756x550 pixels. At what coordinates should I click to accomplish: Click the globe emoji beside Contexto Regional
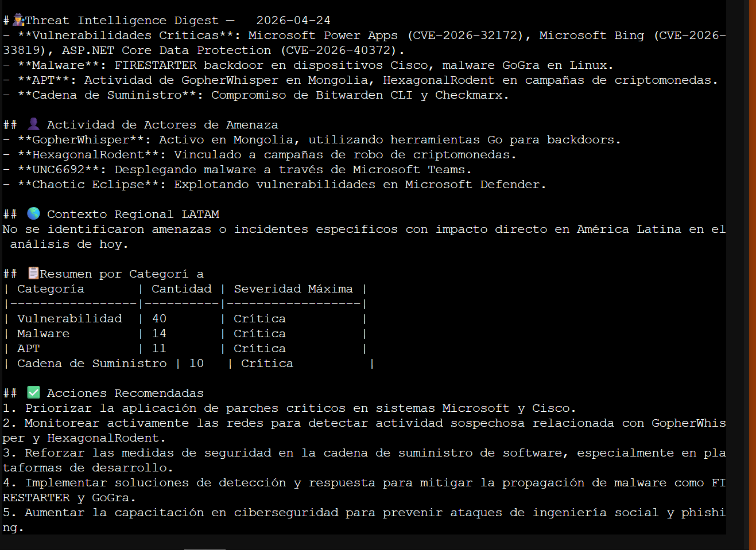(x=34, y=213)
